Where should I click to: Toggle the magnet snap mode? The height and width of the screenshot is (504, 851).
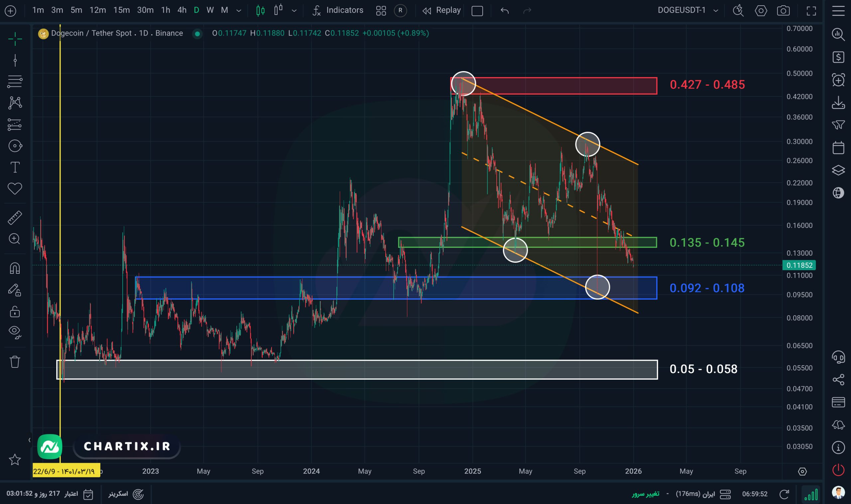tap(15, 268)
